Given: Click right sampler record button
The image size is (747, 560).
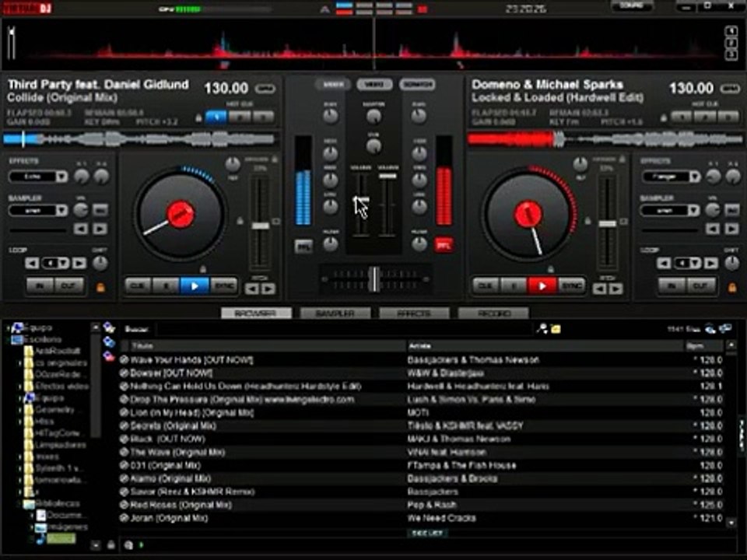Looking at the screenshot, I should tap(731, 209).
